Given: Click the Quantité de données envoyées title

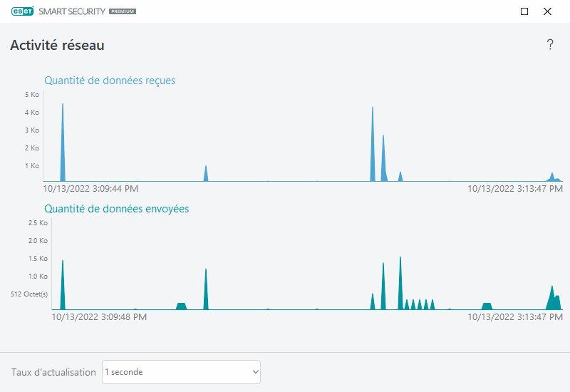Looking at the screenshot, I should tap(116, 209).
